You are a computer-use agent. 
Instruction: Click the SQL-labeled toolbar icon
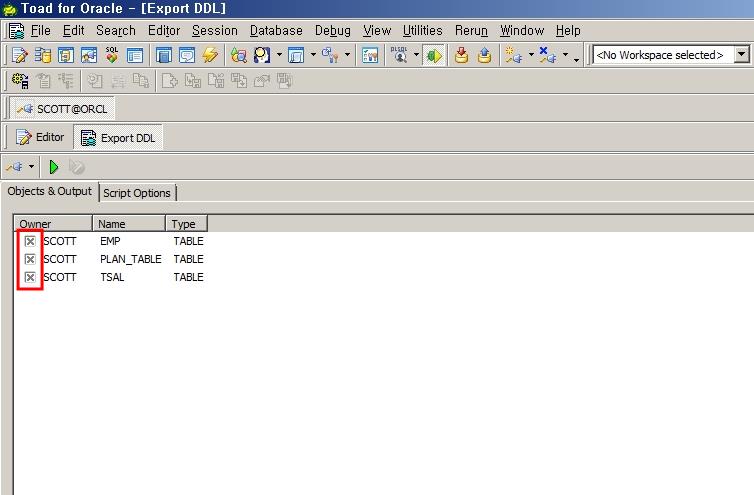click(112, 55)
